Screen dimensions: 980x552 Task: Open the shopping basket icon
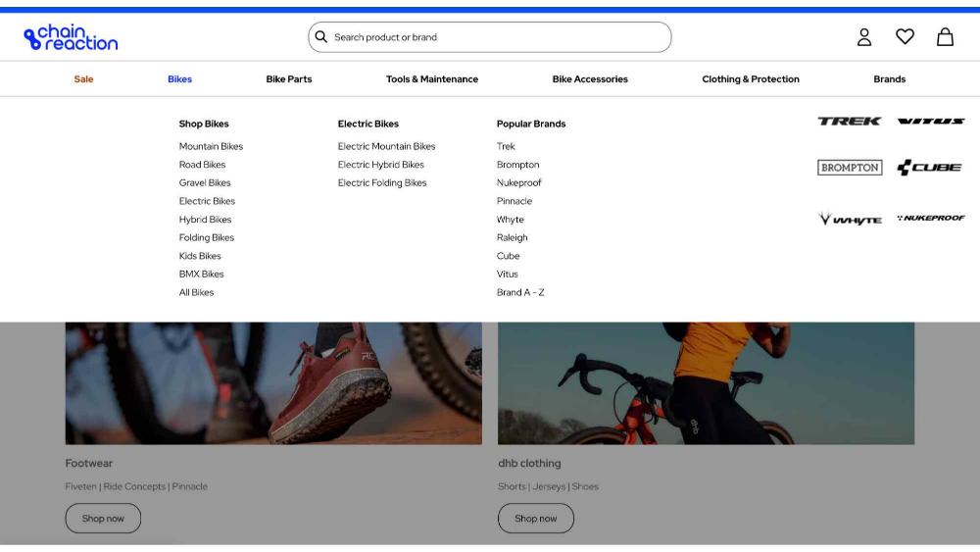tap(945, 37)
